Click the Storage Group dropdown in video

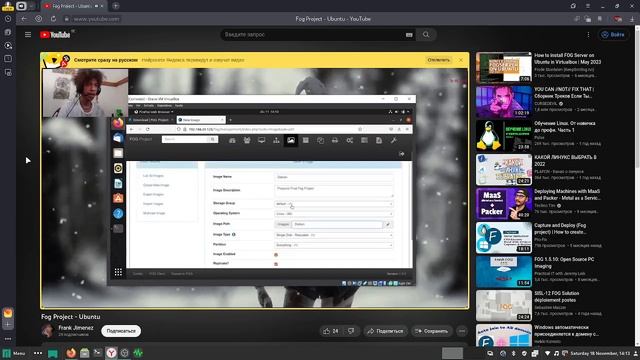pyautogui.click(x=334, y=203)
